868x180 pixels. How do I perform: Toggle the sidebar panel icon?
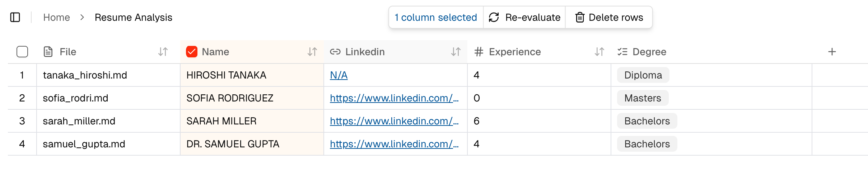tap(15, 17)
